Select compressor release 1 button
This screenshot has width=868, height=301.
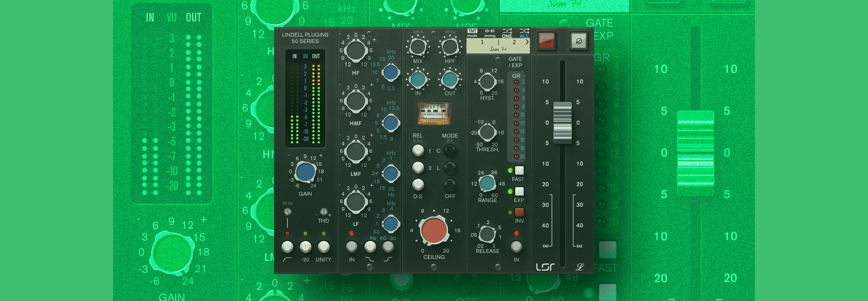(418, 150)
